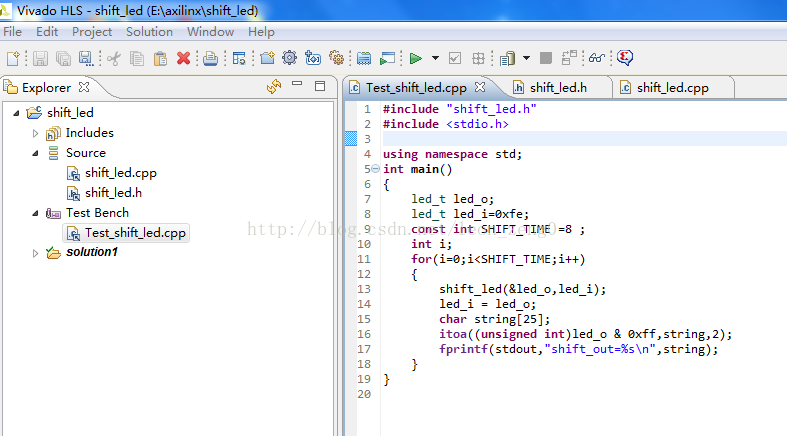The height and width of the screenshot is (436, 787).
Task: Open the Window menu
Action: point(210,32)
